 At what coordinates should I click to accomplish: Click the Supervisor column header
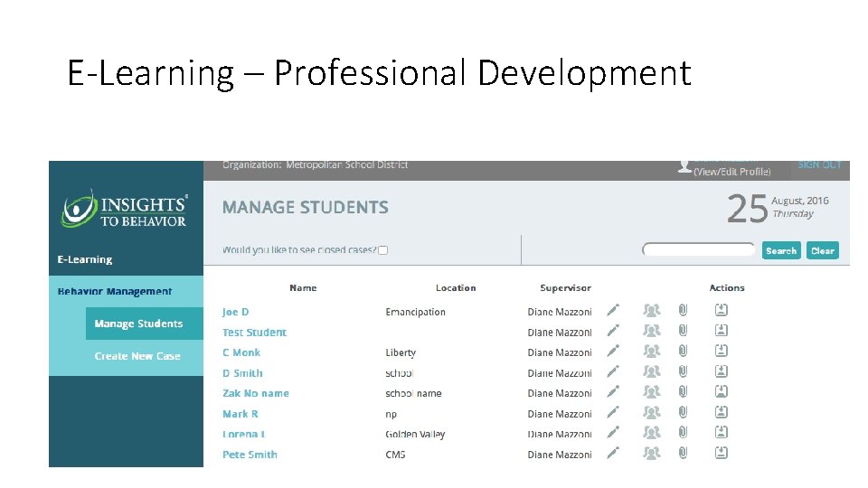pyautogui.click(x=566, y=287)
